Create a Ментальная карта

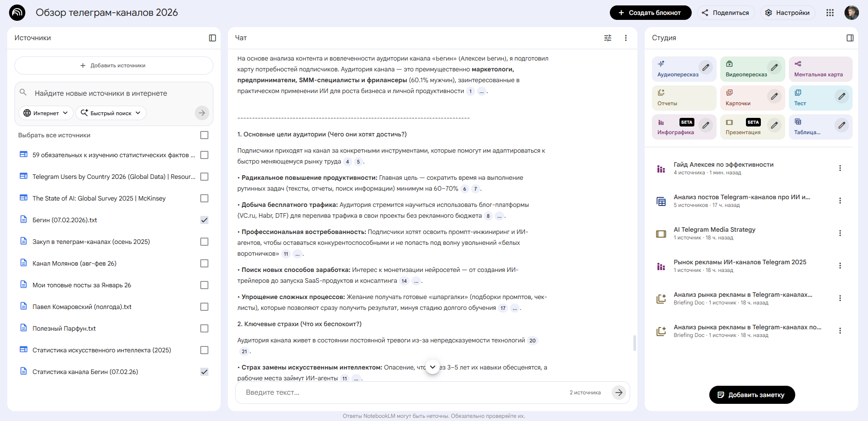(820, 69)
